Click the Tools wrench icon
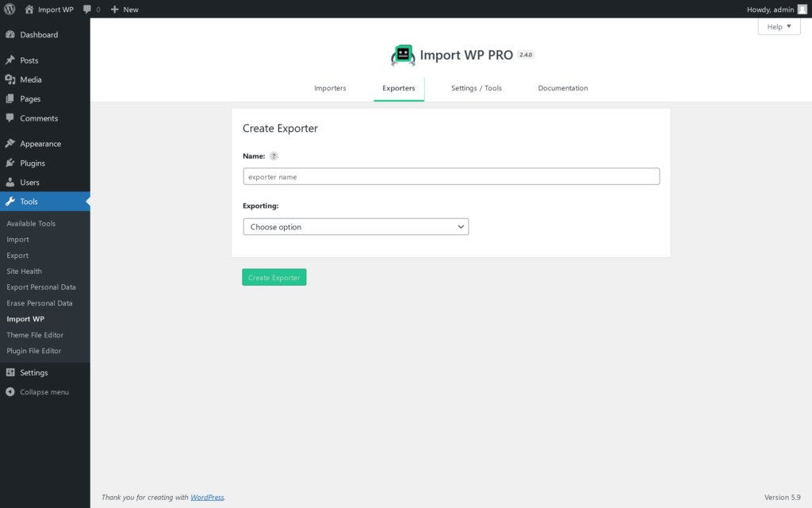Viewport: 812px width, 508px height. tap(10, 201)
